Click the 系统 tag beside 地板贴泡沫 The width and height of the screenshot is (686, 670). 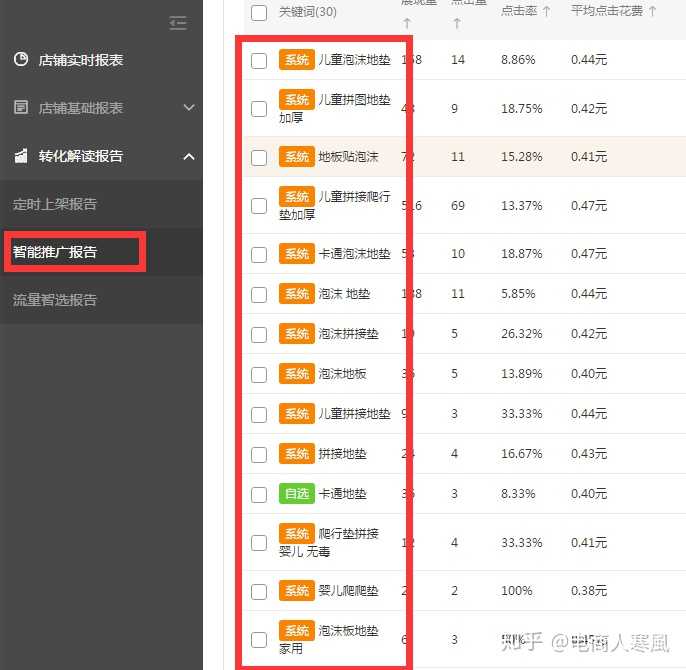[x=297, y=157]
